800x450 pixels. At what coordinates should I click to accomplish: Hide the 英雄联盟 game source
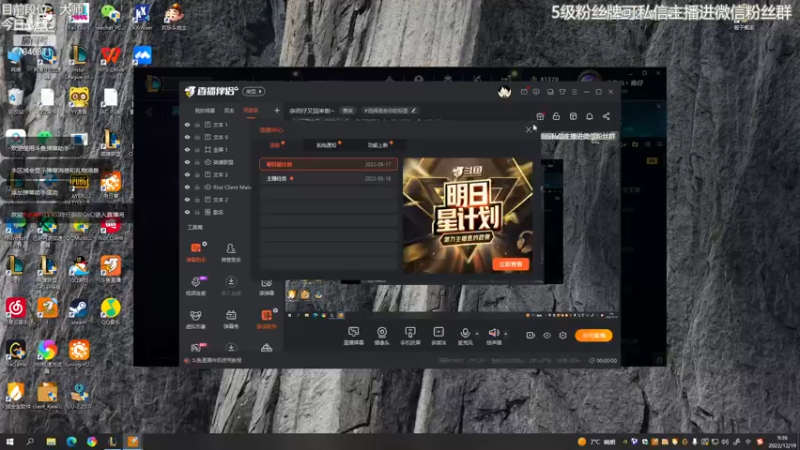(x=187, y=162)
